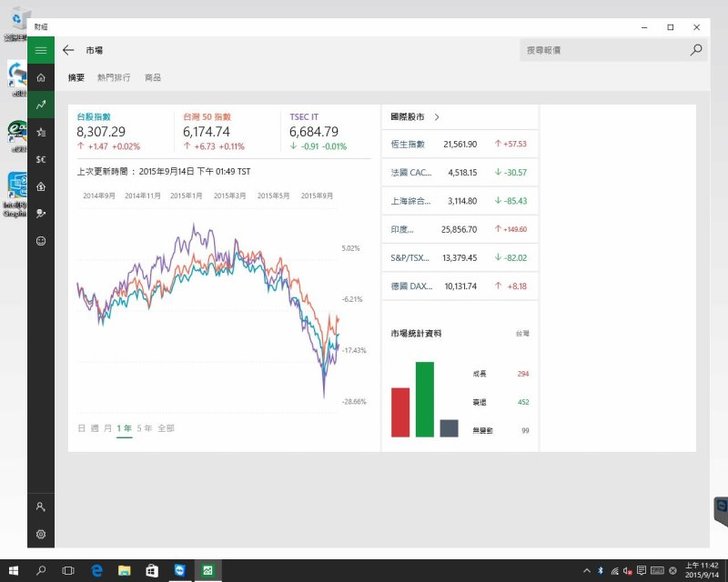Switch to the 商品 tab

[153, 78]
